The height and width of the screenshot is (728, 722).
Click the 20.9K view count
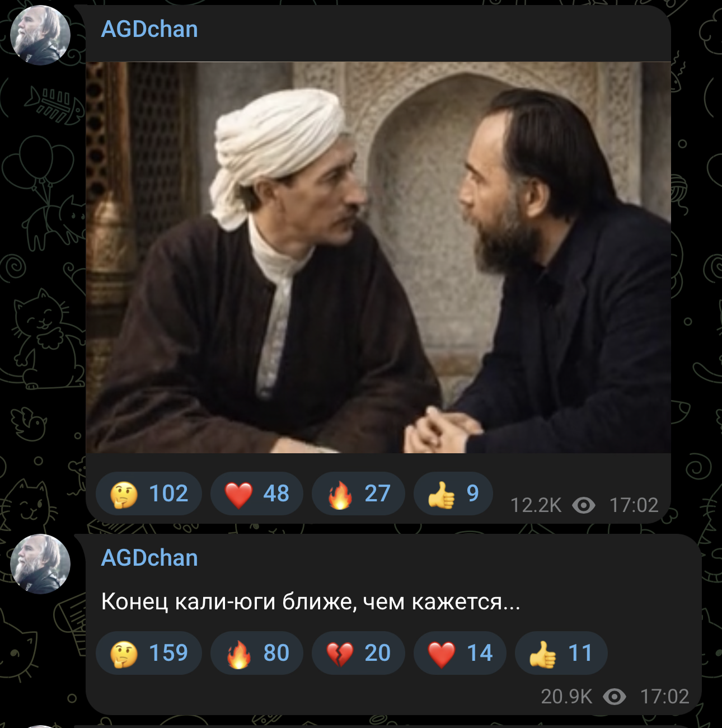pos(566,697)
